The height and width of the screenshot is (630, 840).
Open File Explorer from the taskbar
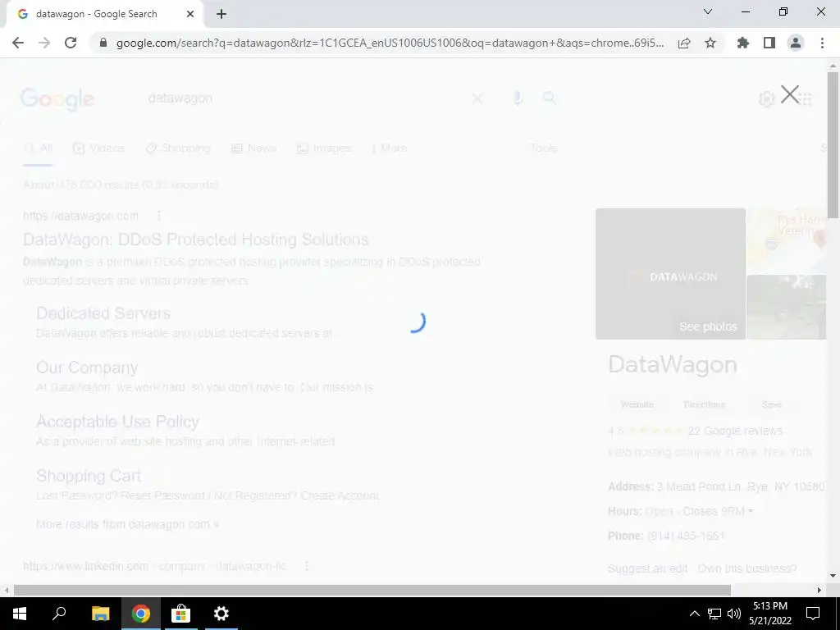(100, 614)
